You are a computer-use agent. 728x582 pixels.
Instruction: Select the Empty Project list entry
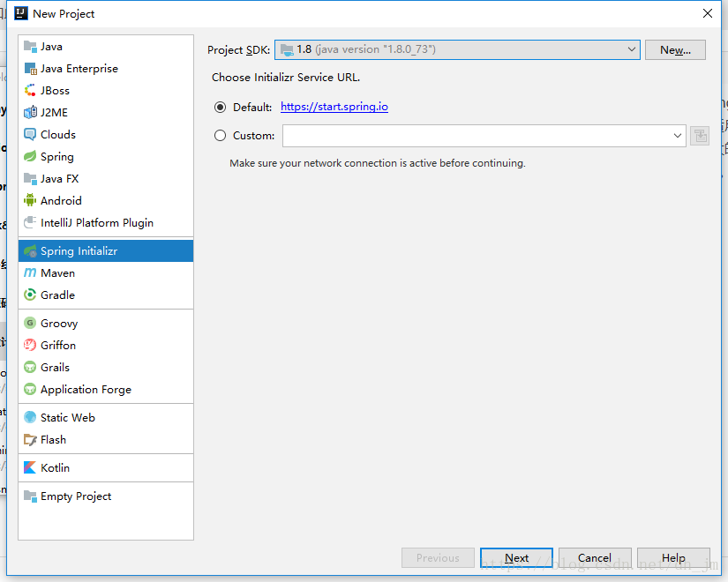point(106,496)
